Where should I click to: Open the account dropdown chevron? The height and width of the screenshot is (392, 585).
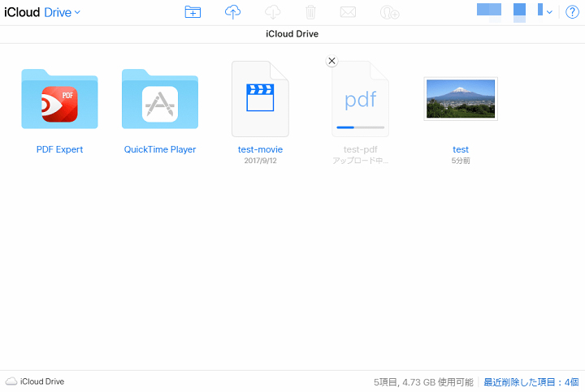(549, 12)
